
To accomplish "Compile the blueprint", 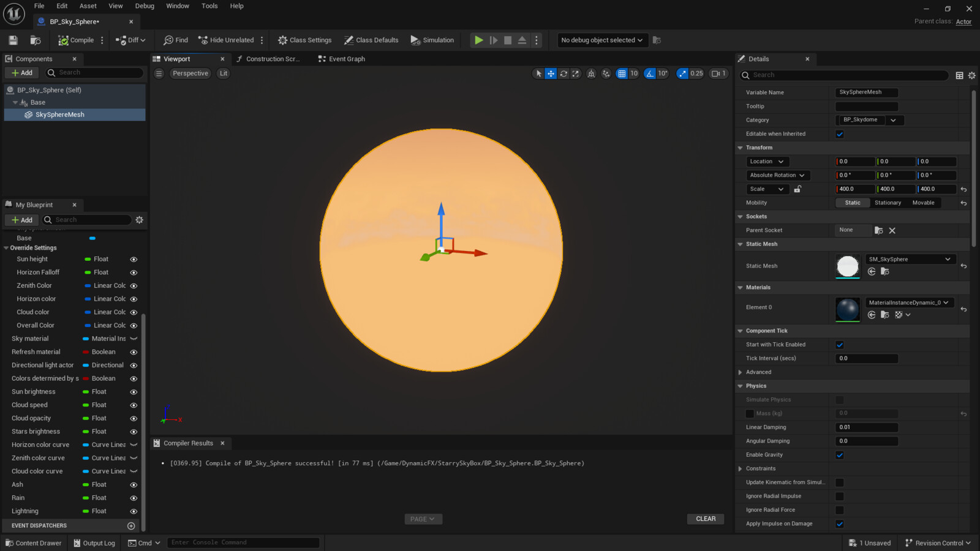I will tap(76, 40).
